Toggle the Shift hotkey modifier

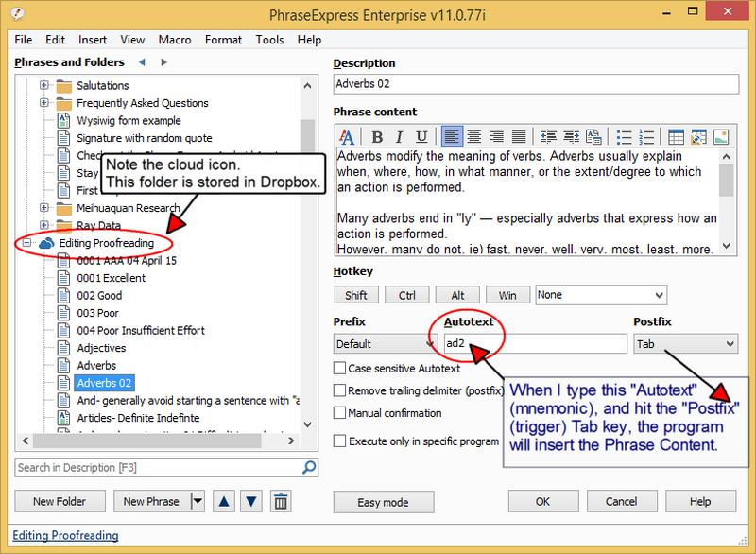pos(356,295)
